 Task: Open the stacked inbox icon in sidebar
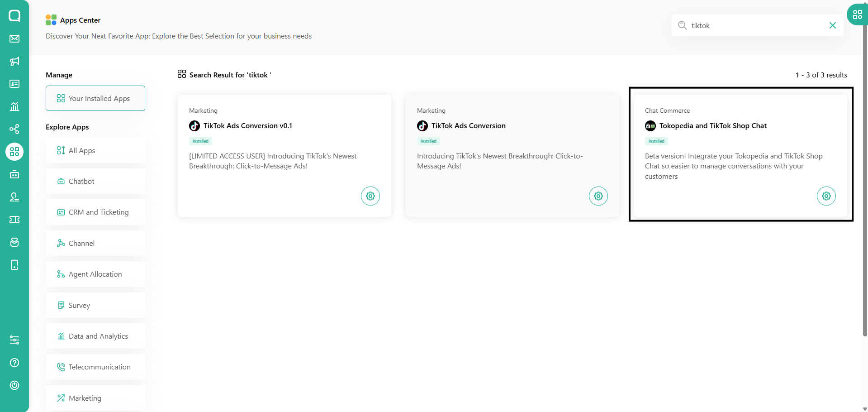tap(14, 242)
